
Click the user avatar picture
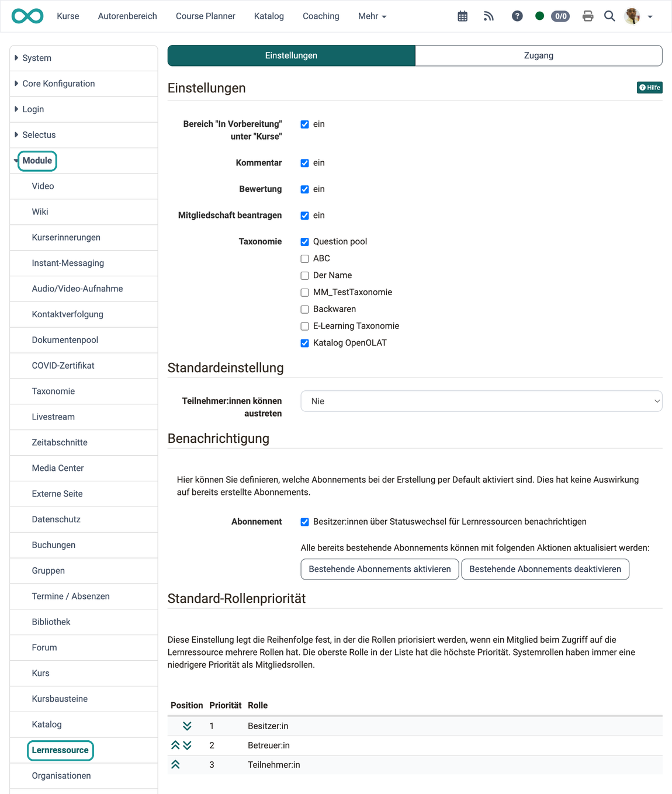click(632, 16)
